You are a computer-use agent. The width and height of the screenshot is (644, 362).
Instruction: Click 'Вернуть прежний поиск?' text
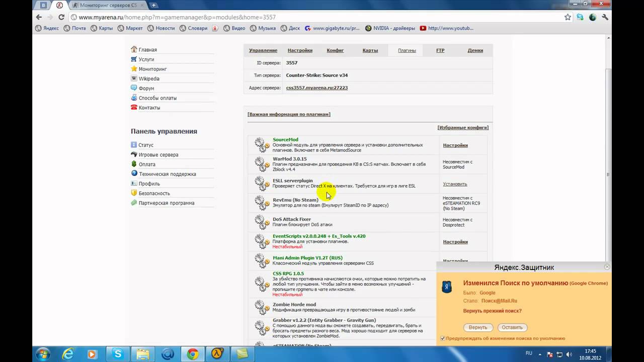pos(492,311)
